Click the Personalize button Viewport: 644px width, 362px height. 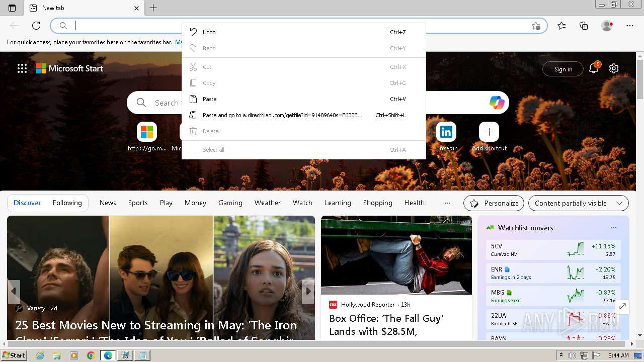[494, 203]
